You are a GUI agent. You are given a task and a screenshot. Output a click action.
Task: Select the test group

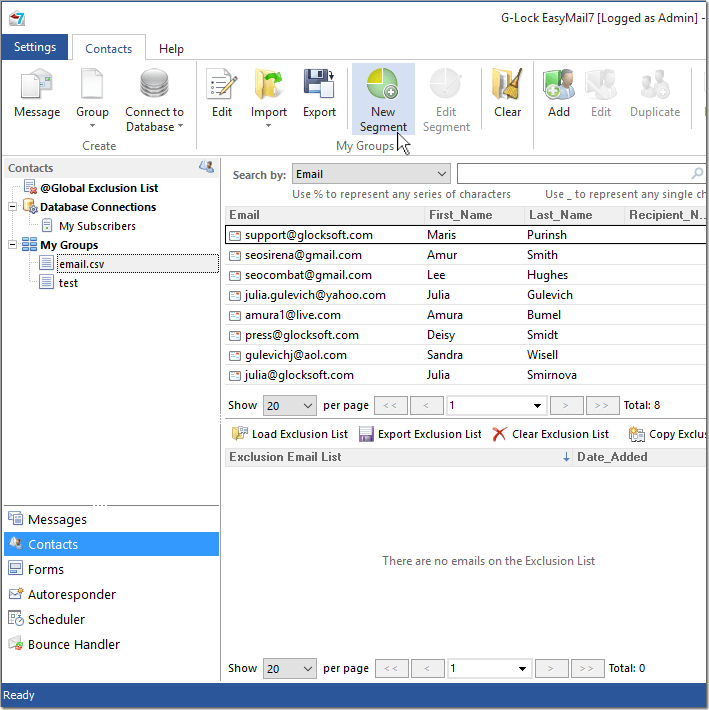pos(68,283)
